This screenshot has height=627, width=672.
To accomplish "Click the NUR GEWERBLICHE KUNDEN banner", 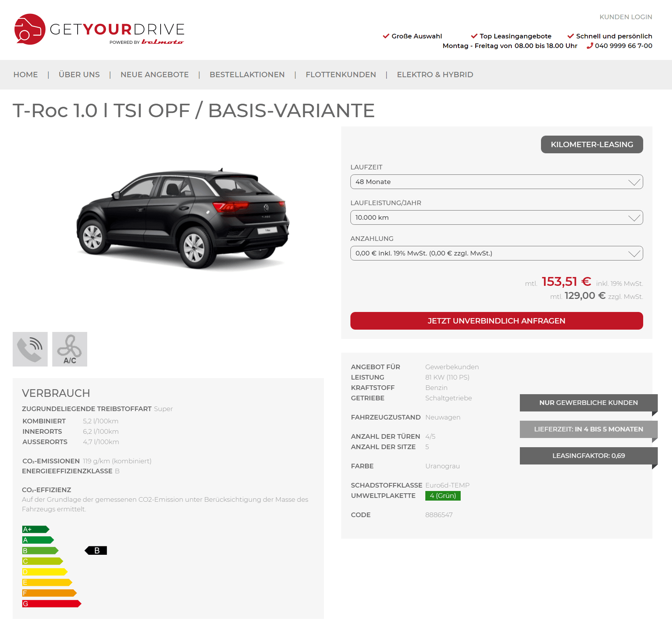I will 588,403.
